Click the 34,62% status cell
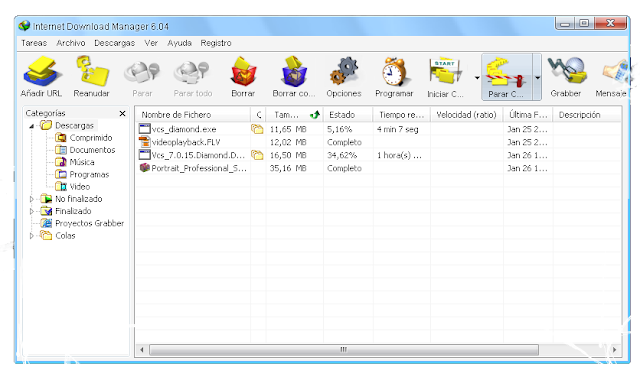 coord(342,156)
